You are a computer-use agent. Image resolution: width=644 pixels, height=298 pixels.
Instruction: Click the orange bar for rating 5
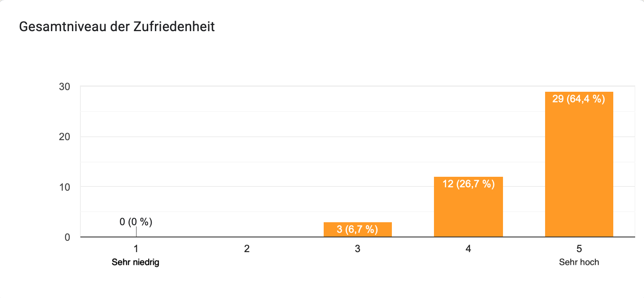click(x=579, y=164)
